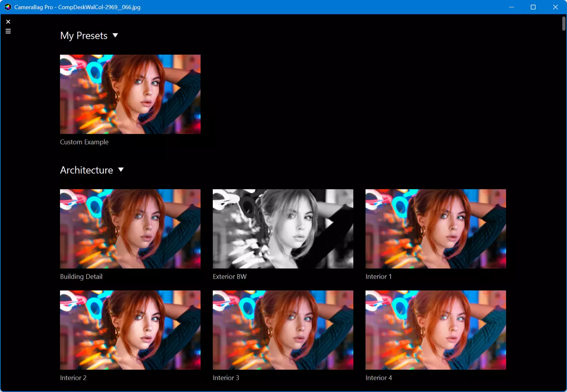
Task: Collapse the My Presets section arrow
Action: pos(115,35)
